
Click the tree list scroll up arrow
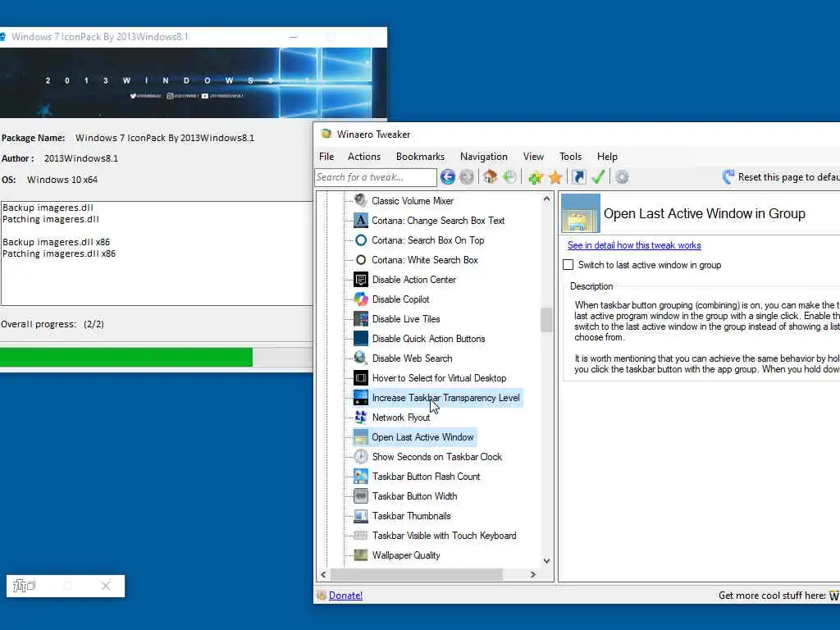click(546, 199)
